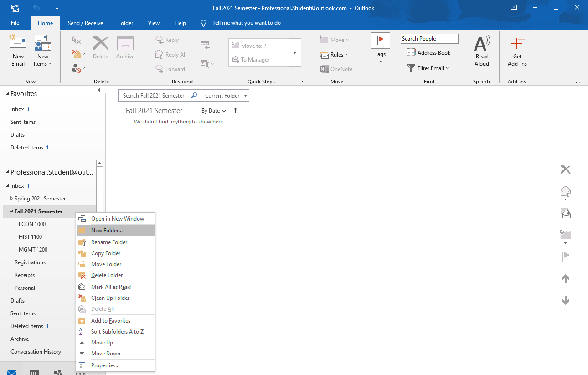Click in the Search People field

pos(429,39)
